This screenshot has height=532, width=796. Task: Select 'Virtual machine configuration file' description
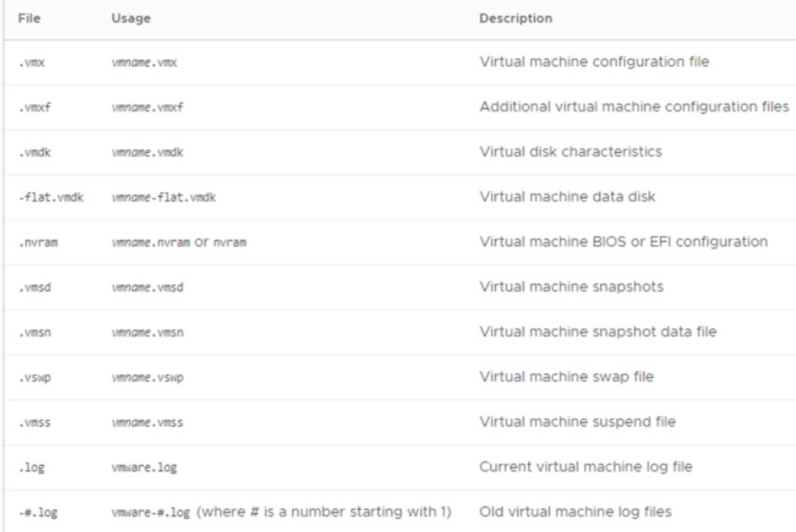tap(594, 62)
